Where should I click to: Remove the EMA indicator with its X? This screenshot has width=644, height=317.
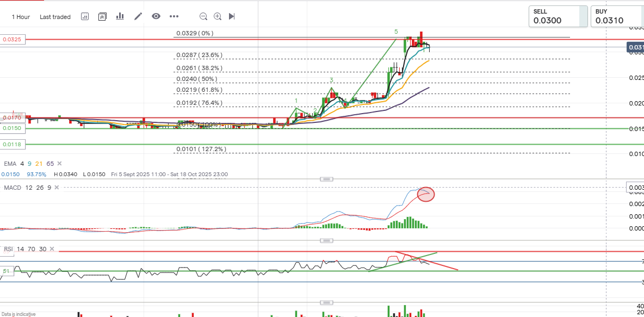(59, 164)
